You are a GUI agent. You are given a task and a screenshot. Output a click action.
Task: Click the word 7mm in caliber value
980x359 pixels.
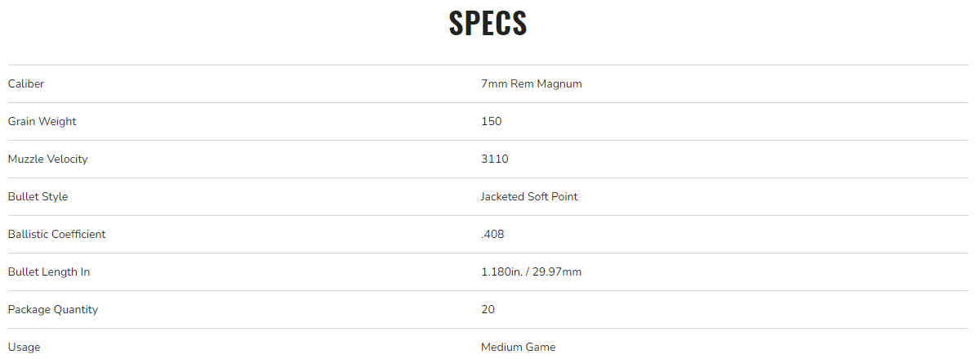click(494, 83)
